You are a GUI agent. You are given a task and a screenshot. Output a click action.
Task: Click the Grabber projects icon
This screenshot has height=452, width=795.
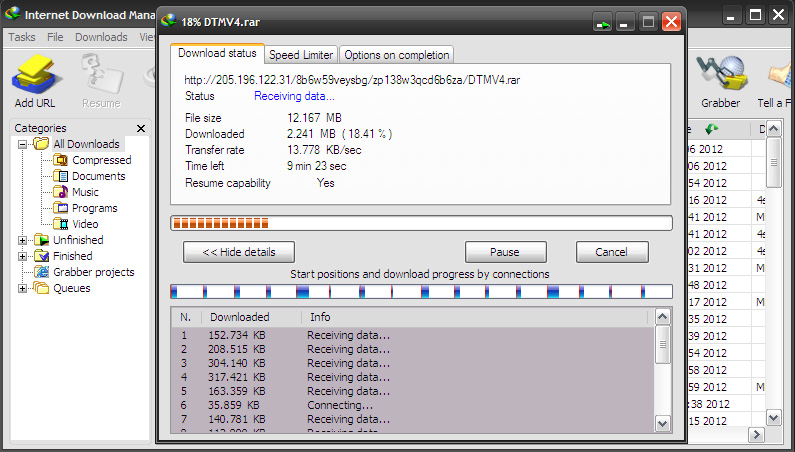point(41,272)
